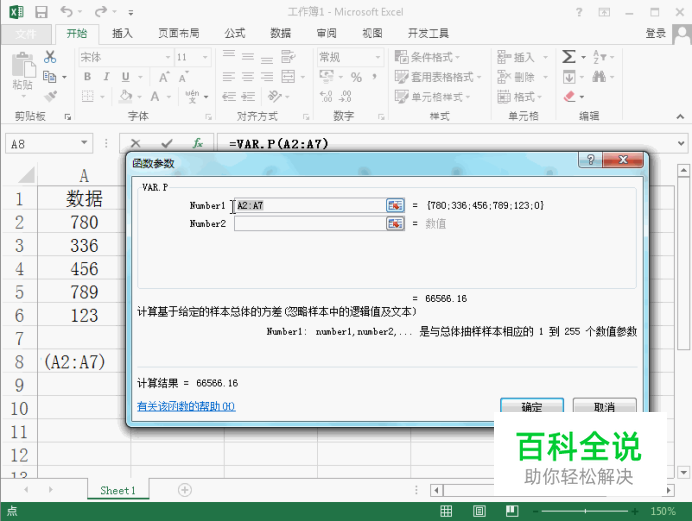
Task: Cancel formula entry with the X icon
Action: [135, 143]
